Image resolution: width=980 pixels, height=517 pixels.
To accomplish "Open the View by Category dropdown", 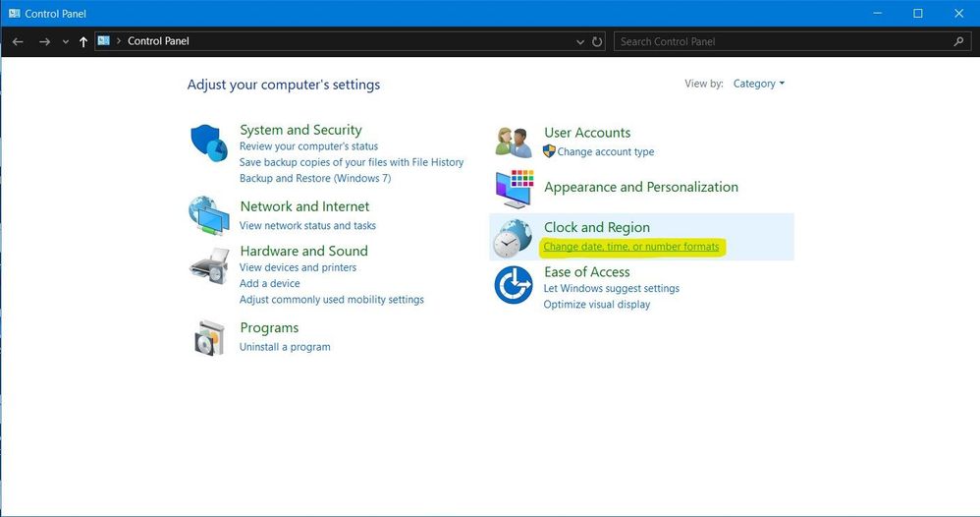I will click(758, 84).
